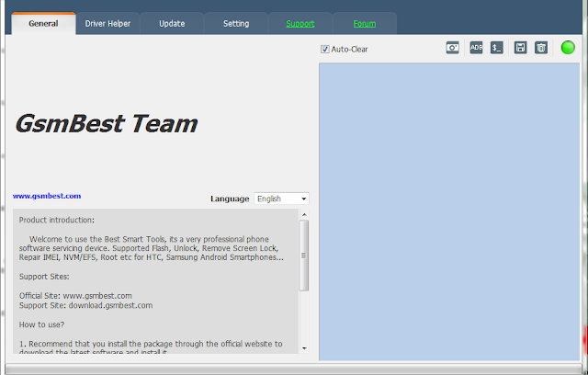Toggle the Auto-Clear checkbox
This screenshot has height=375, width=588.
[324, 49]
